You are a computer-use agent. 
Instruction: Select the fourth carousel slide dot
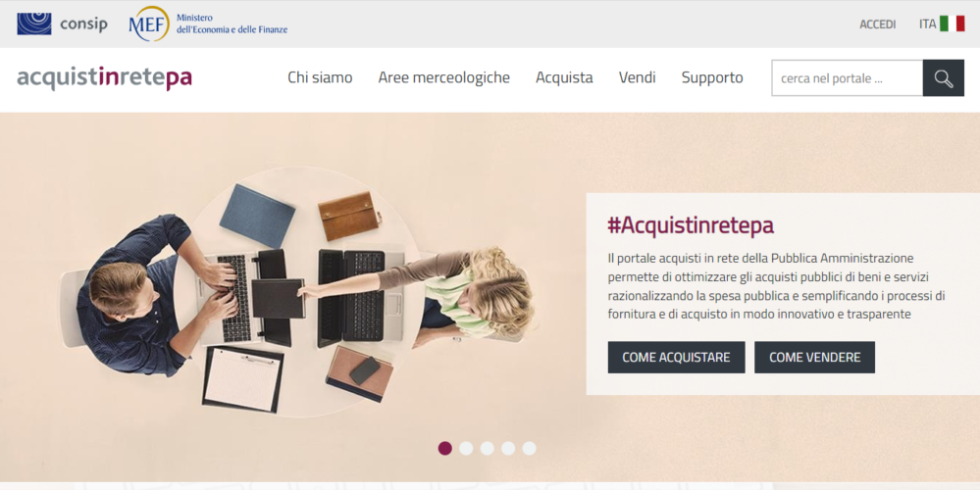508,448
